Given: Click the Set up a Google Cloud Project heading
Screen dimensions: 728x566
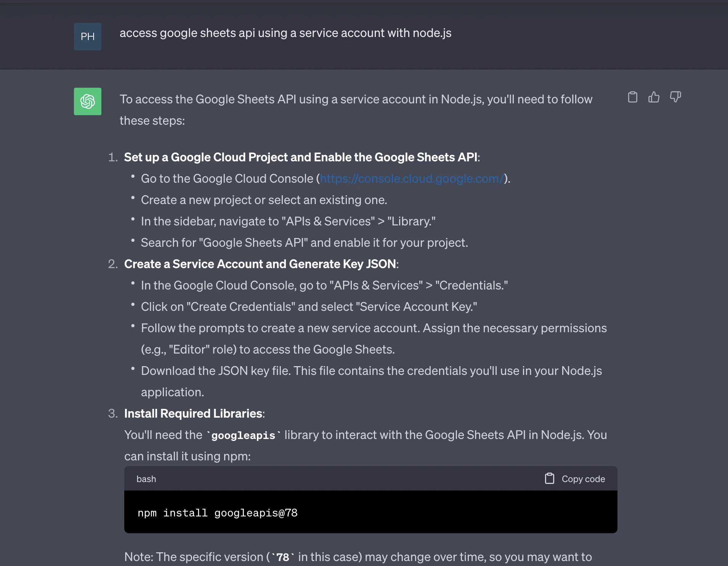Looking at the screenshot, I should click(x=300, y=157).
